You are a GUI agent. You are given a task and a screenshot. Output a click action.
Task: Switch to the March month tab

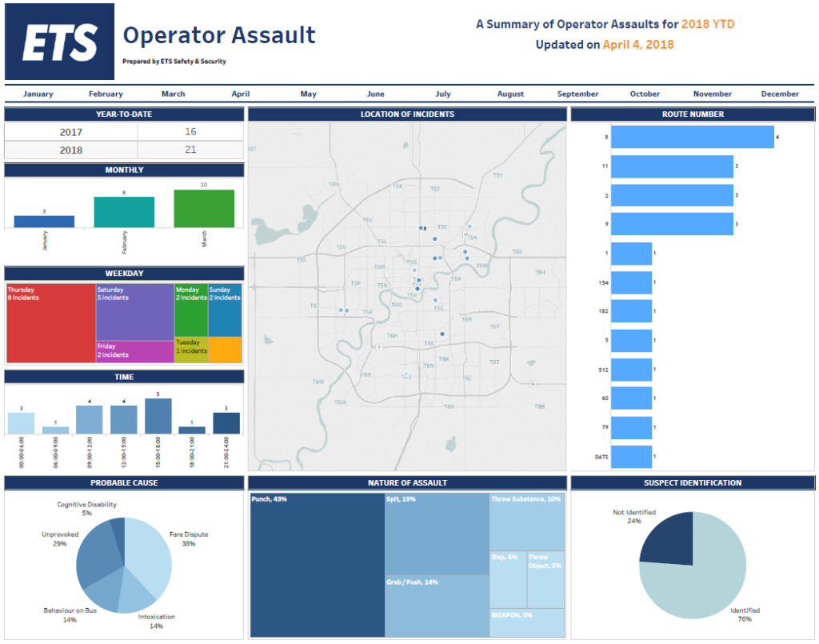[x=173, y=94]
